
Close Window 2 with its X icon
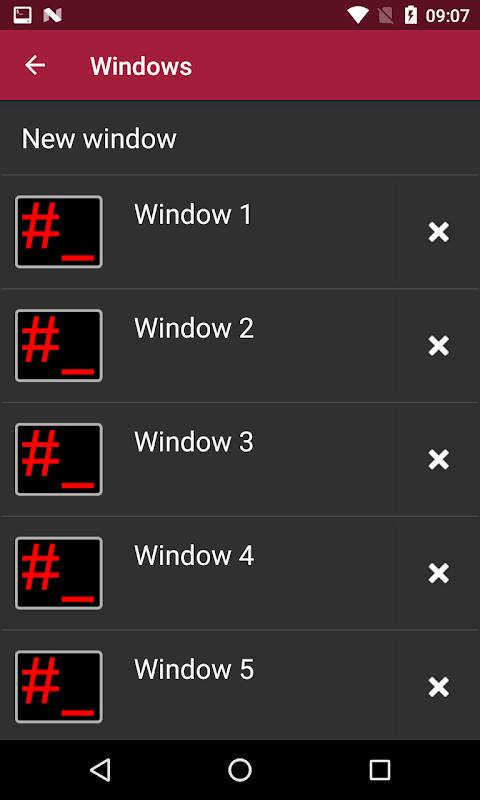click(x=439, y=346)
